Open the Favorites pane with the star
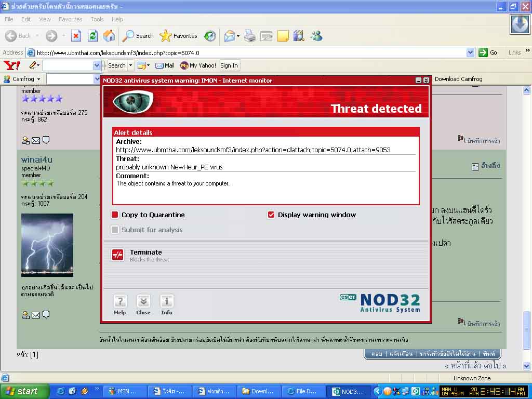Image resolution: width=532 pixels, height=399 pixels. 179,36
